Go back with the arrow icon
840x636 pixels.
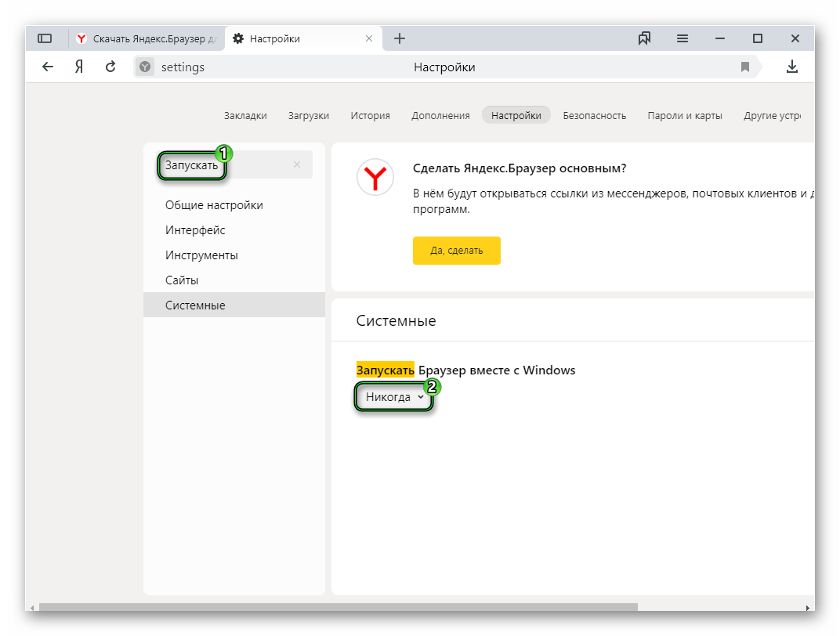(48, 67)
